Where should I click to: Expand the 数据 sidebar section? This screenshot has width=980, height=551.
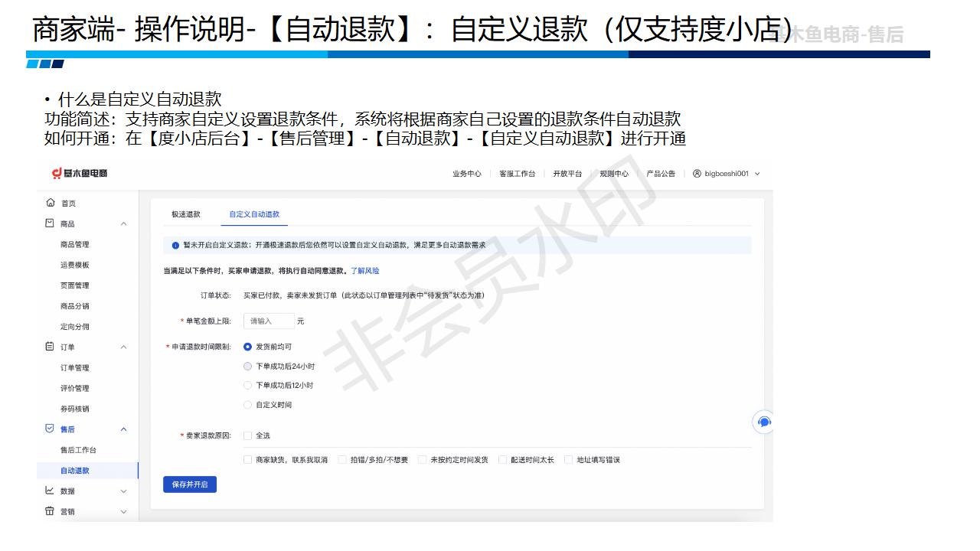coord(124,491)
